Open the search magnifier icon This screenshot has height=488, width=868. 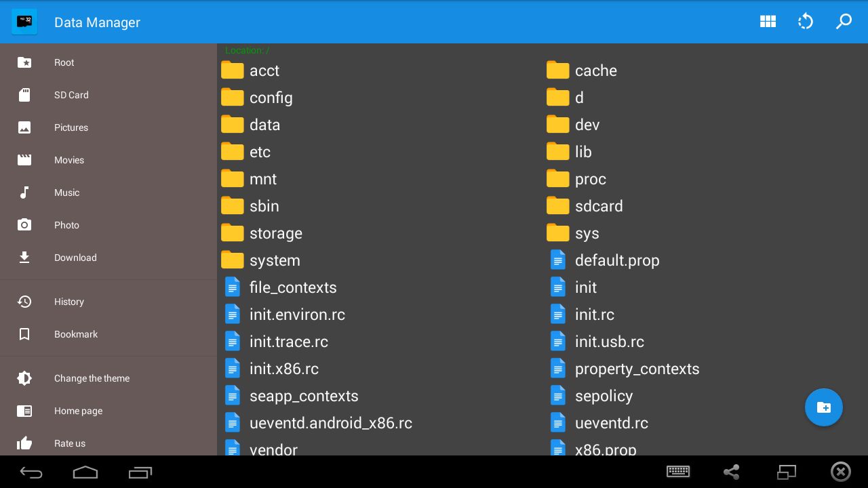click(x=844, y=22)
